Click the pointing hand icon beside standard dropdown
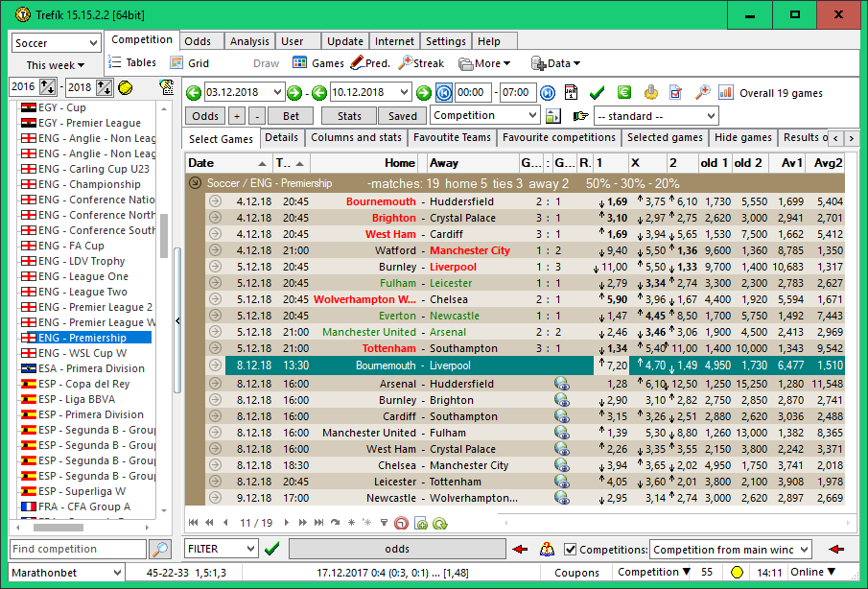Screen dimensions: 868x589 580,116
